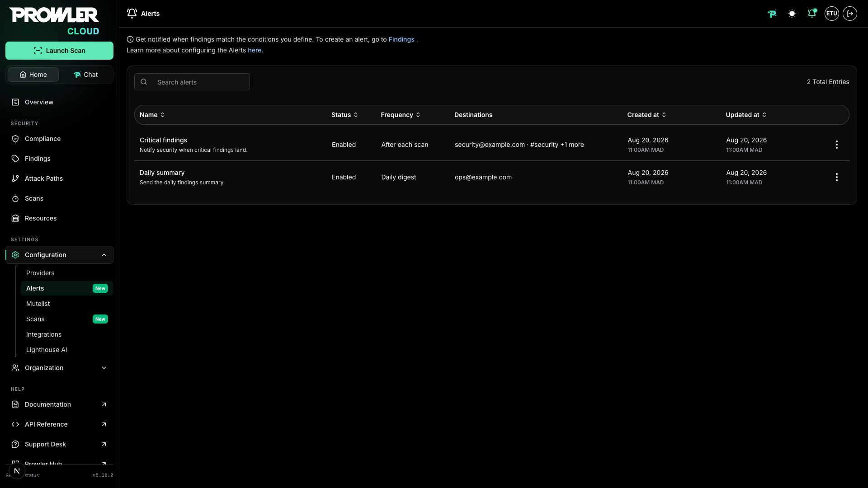This screenshot has width=868, height=488.
Task: Toggle light theme sun icon
Action: point(792,14)
